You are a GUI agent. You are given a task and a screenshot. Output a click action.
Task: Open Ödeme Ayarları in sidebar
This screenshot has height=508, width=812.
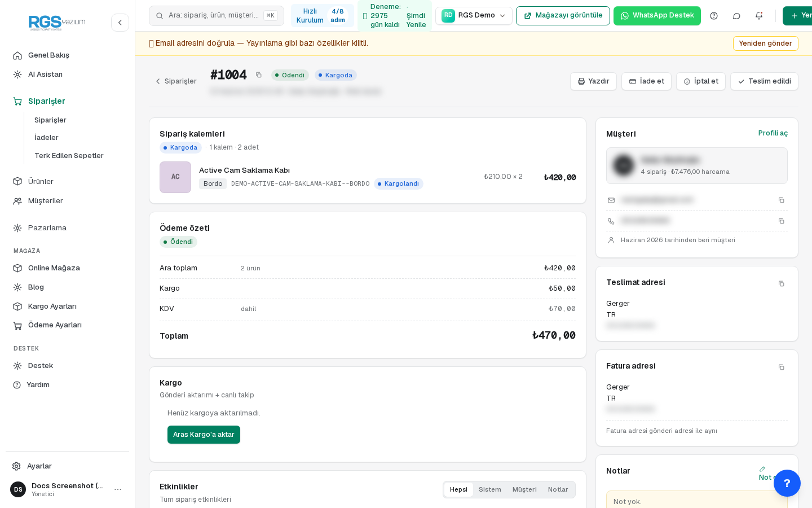tap(67, 325)
